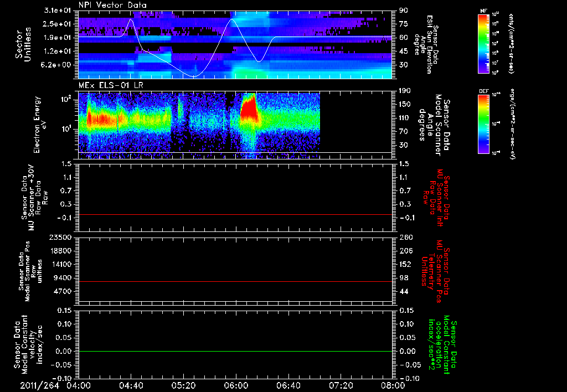Click the 'Electron Energy eV' axis label
Viewport: 567px width, 392px height.
(x=40, y=125)
